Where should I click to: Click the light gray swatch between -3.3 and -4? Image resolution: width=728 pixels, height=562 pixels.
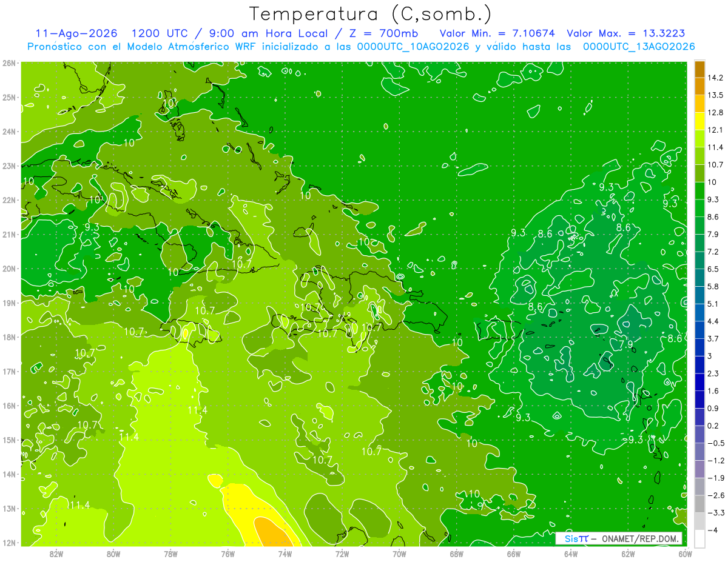pyautogui.click(x=699, y=521)
